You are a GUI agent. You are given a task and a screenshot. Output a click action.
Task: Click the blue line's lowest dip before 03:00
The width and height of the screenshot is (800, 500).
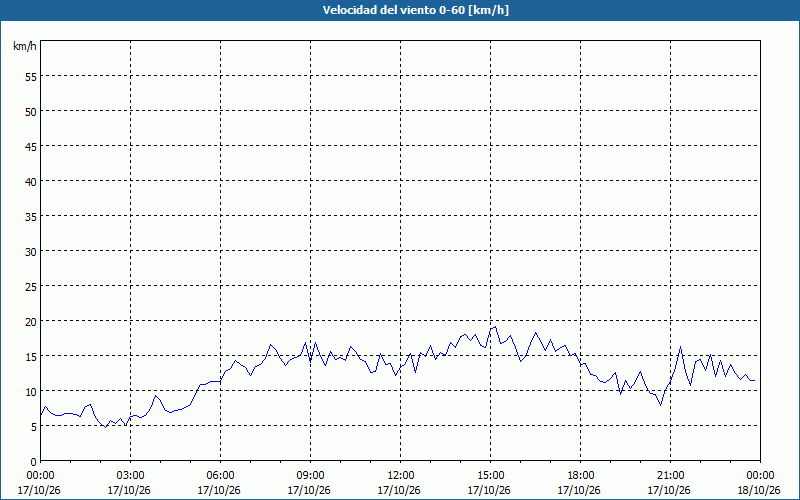pyautogui.click(x=106, y=427)
